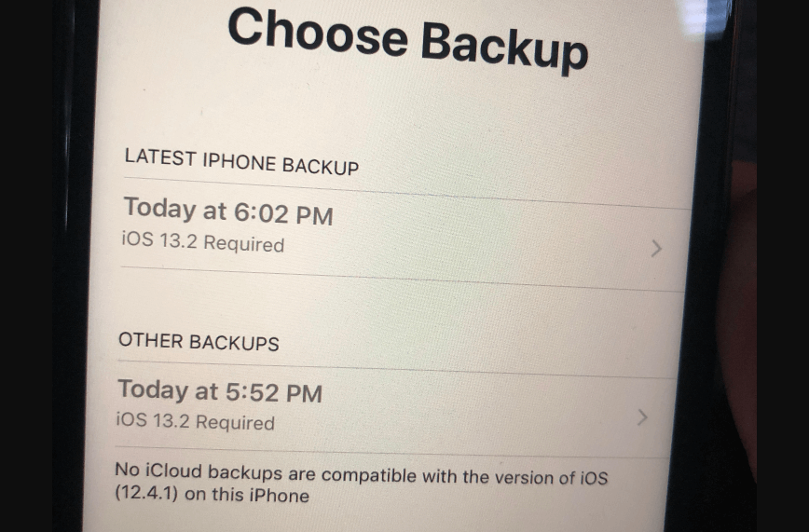
Task: Open the 5:52 PM backup chevron arrow
Action: (x=642, y=417)
